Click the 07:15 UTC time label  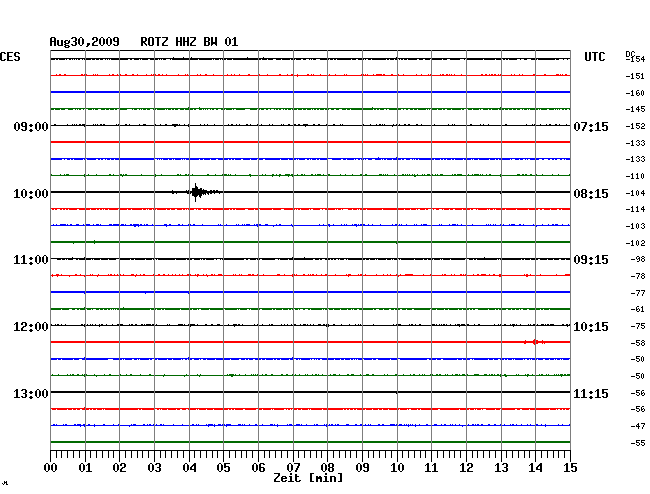(x=591, y=127)
